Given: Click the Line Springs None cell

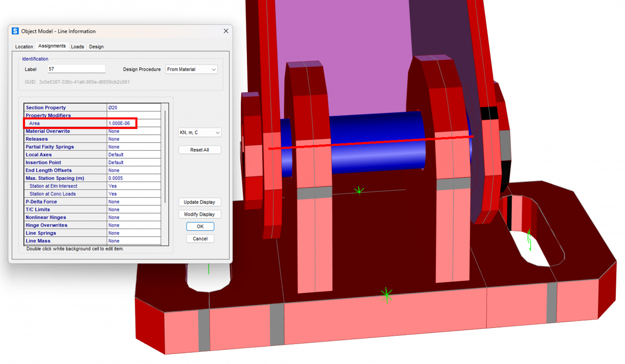Looking at the screenshot, I should pyautogui.click(x=134, y=233).
